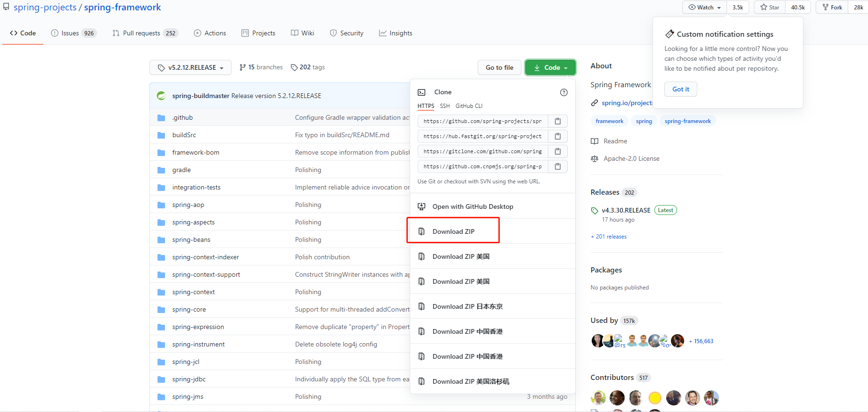Click the buildSrc folder icon

pos(161,135)
